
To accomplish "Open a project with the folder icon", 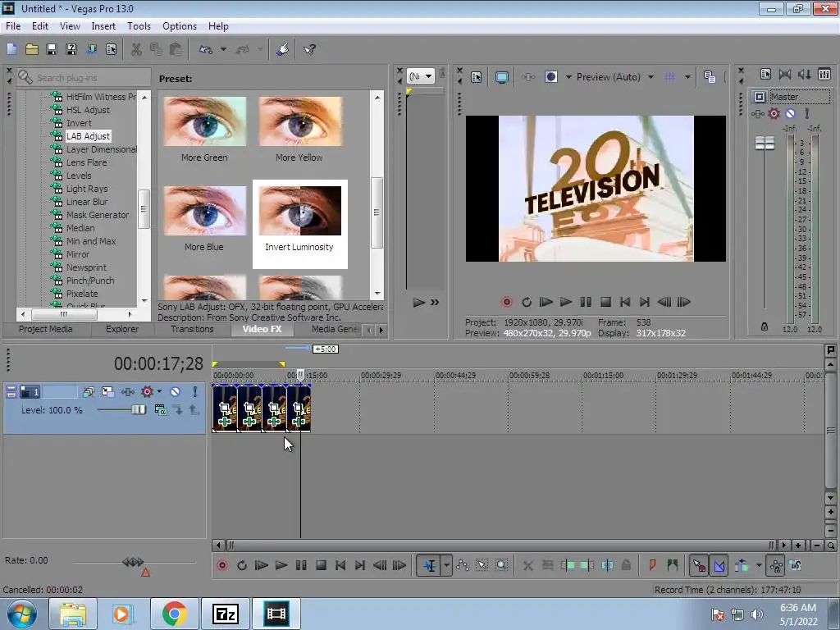I will pos(32,50).
